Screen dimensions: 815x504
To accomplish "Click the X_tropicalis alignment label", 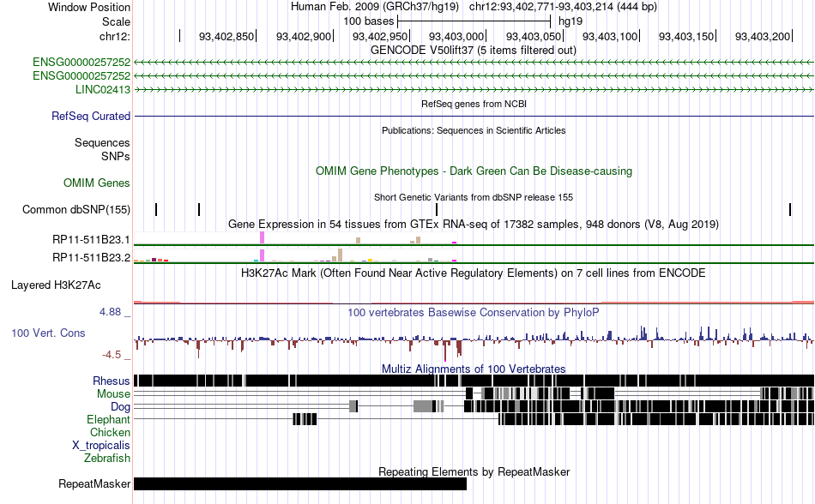I will pos(101,446).
